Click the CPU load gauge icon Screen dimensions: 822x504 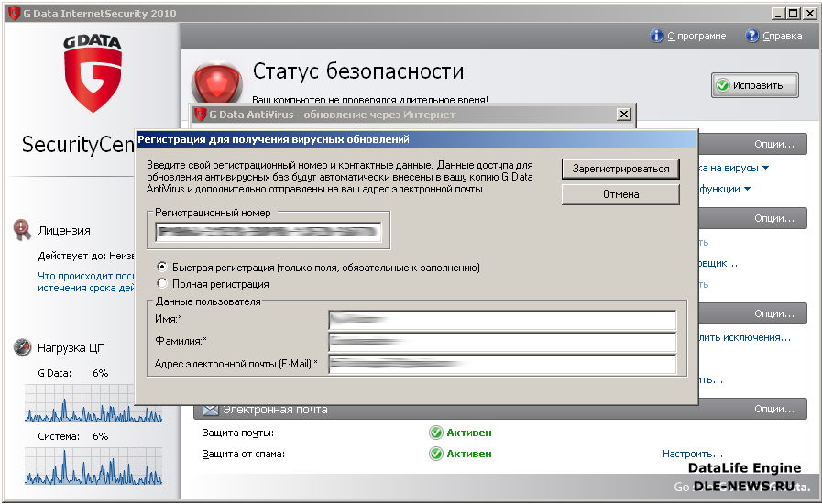click(x=23, y=347)
